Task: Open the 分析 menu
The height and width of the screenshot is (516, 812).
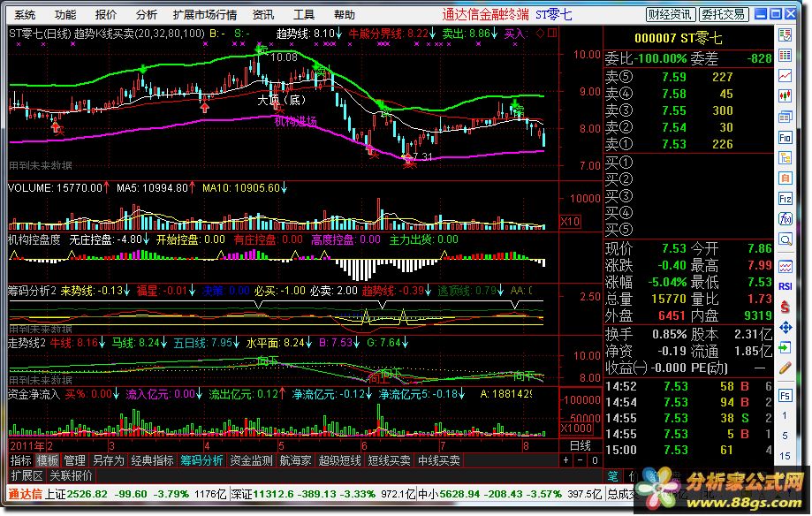Action: click(147, 14)
